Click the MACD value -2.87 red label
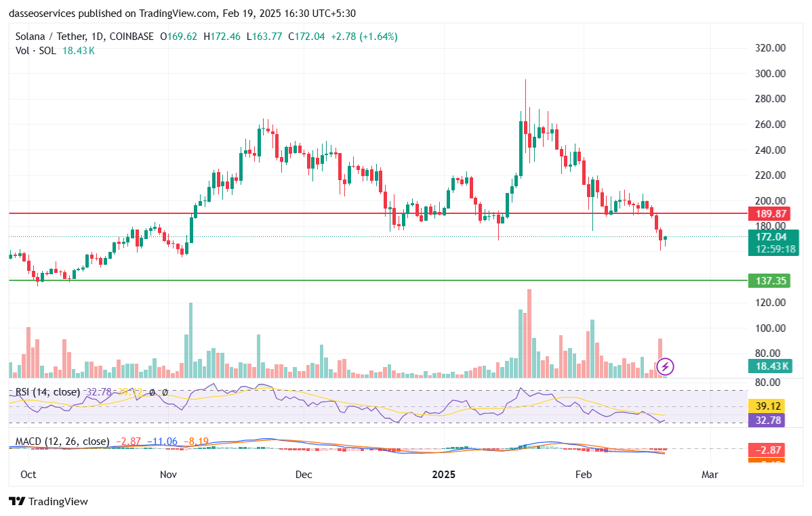 click(x=768, y=448)
